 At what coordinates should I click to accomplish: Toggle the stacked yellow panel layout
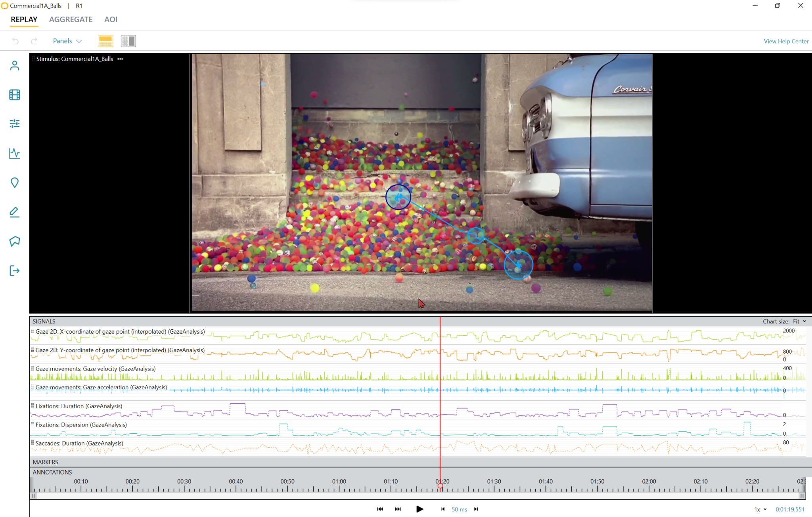[105, 41]
